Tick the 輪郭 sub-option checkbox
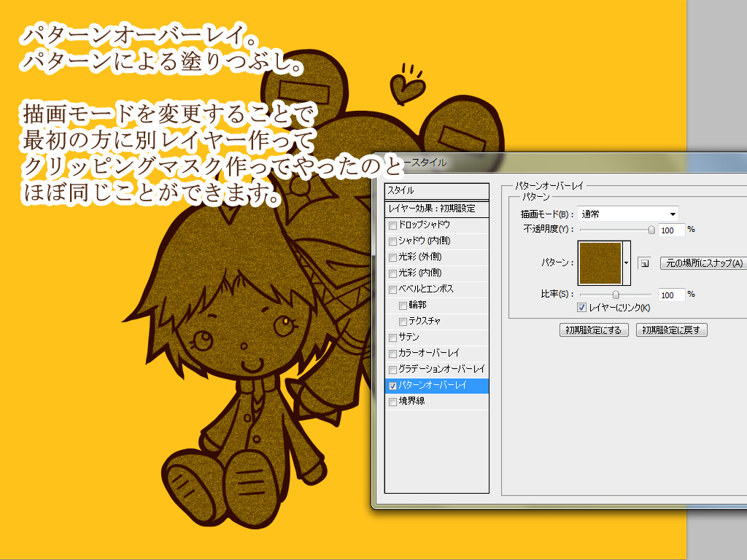The width and height of the screenshot is (747, 560). (403, 306)
